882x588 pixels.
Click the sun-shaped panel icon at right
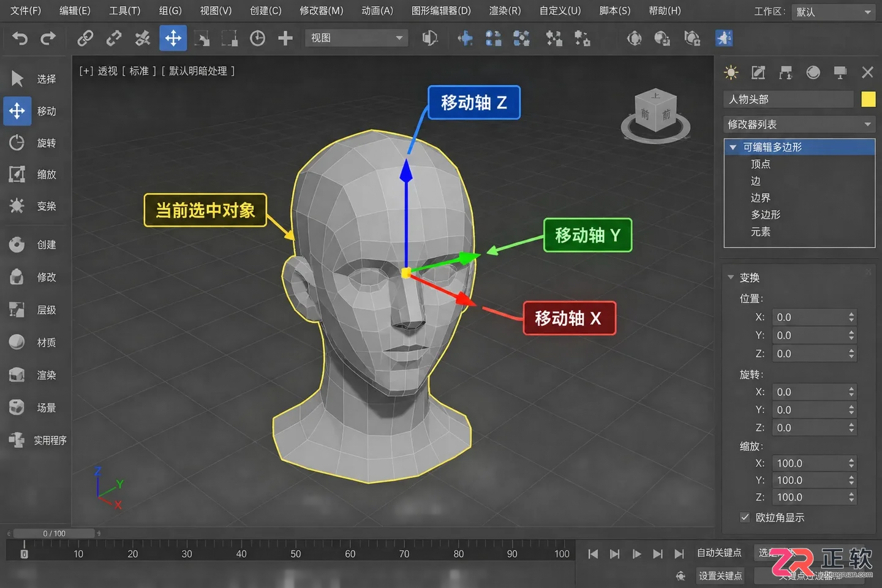731,73
